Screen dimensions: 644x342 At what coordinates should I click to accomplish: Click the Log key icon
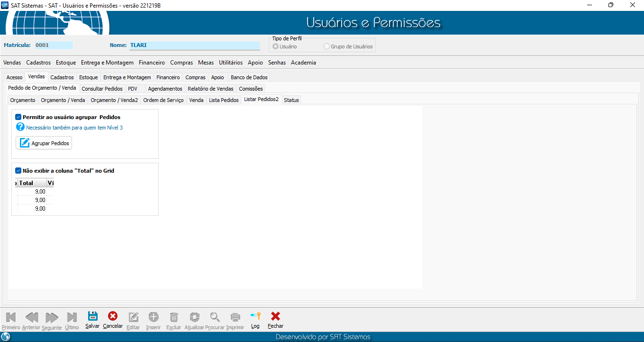coord(255,316)
